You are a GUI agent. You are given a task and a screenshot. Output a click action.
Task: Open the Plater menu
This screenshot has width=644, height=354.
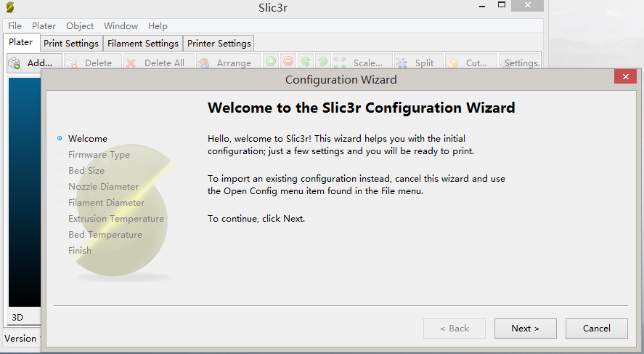click(44, 25)
